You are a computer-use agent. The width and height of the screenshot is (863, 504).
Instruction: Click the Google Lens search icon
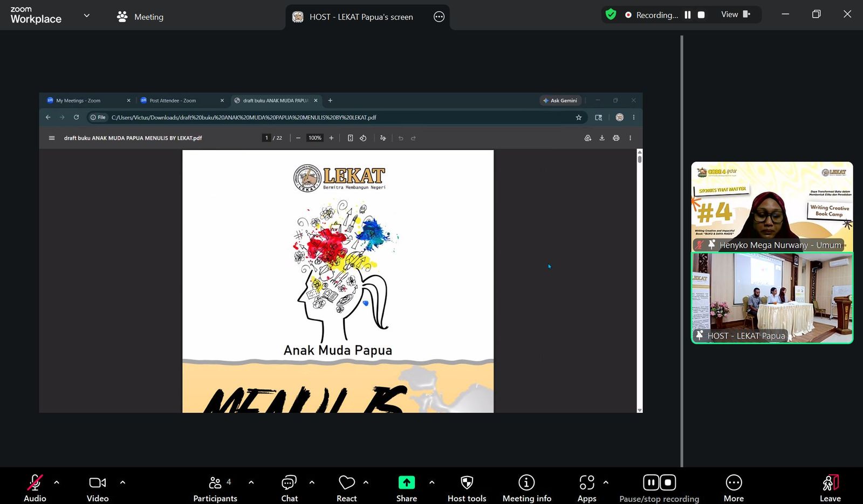click(598, 117)
